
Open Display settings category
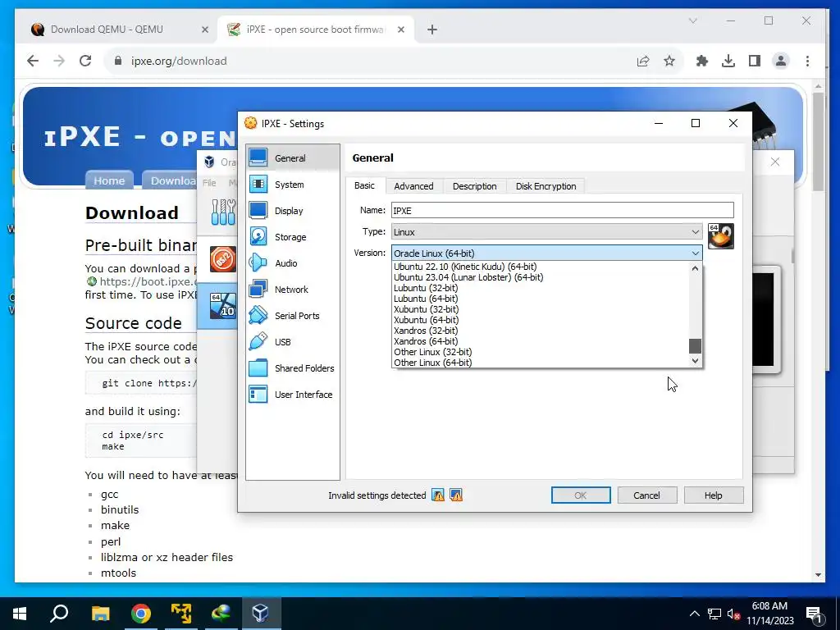293,211
